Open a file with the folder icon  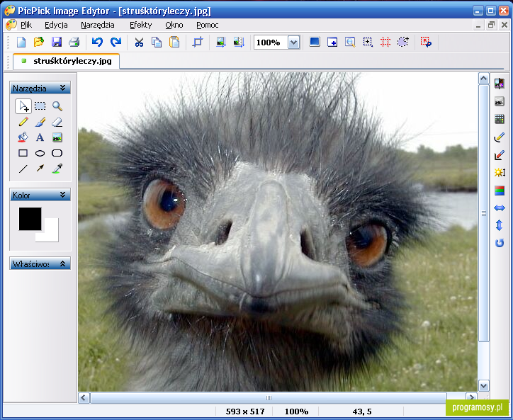pyautogui.click(x=38, y=42)
